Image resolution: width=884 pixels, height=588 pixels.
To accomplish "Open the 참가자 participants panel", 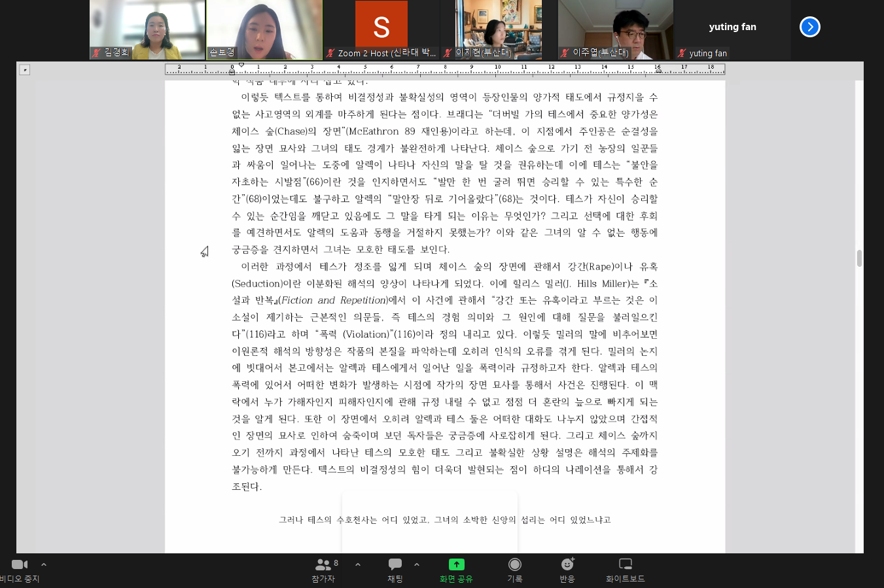I will [323, 570].
